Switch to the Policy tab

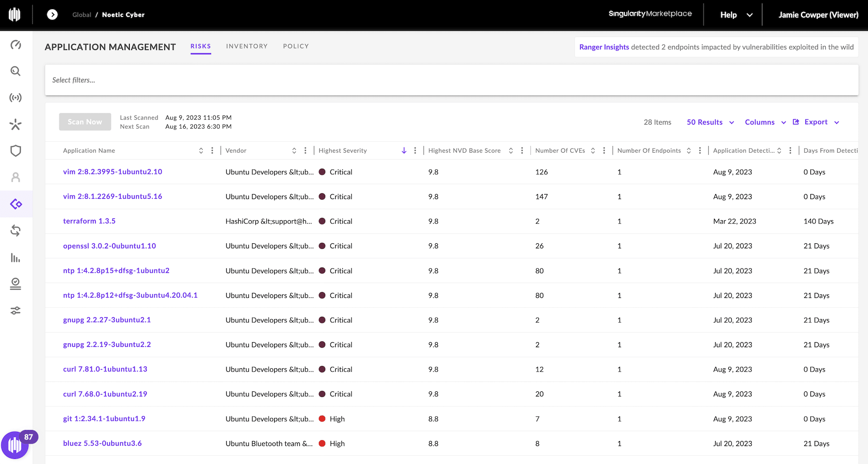(296, 46)
